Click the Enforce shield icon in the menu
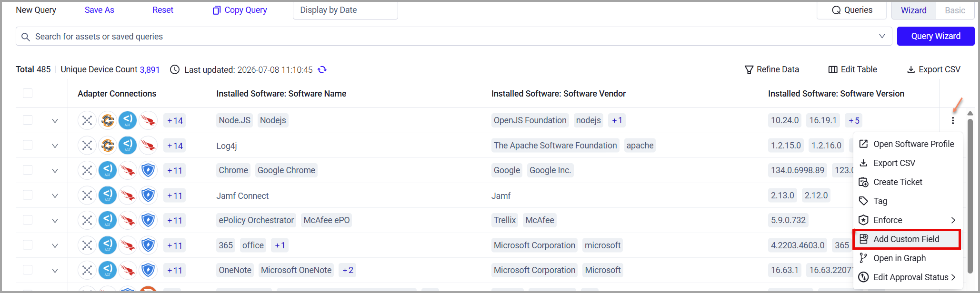980x293 pixels. click(x=863, y=220)
